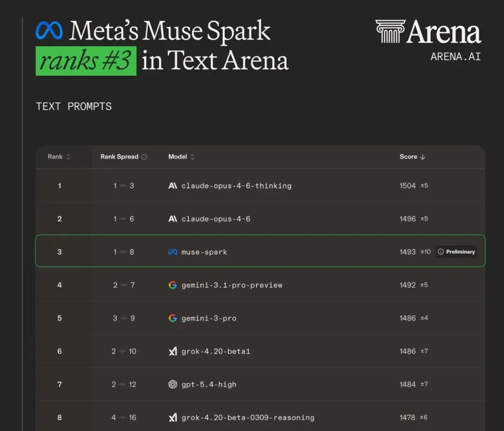
Task: Toggle sorting on the Model column header
Action: pyautogui.click(x=182, y=157)
